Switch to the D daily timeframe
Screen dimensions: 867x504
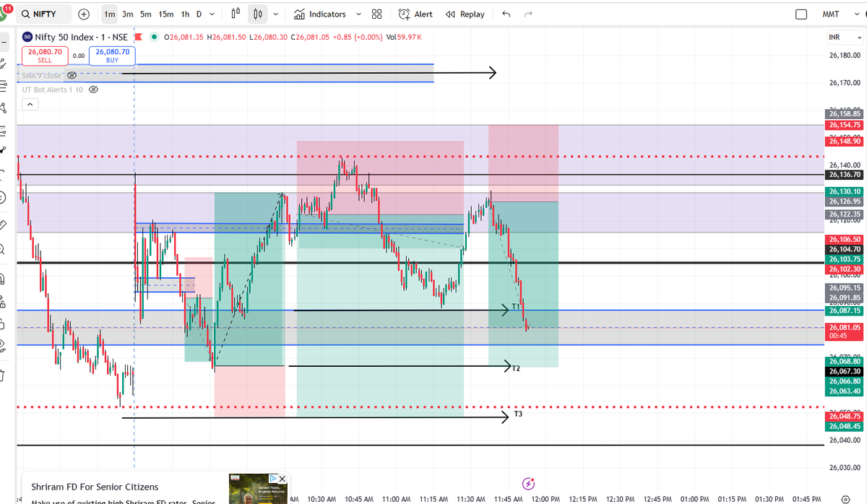[x=199, y=14]
